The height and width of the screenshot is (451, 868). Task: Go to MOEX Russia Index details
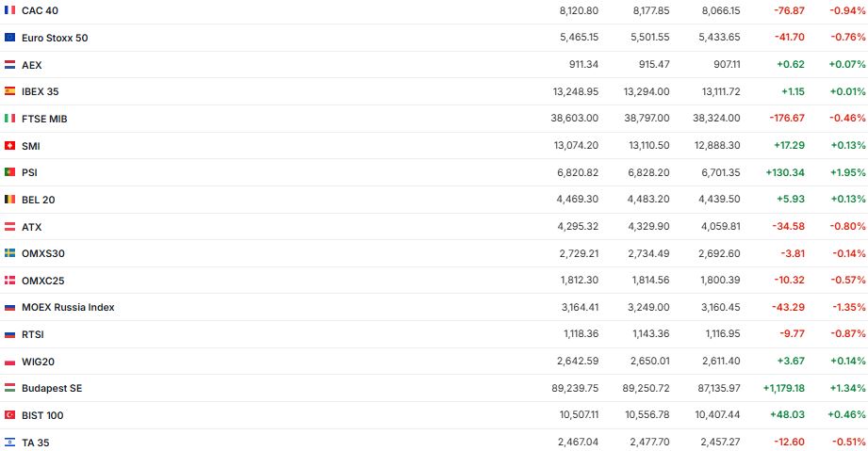tap(68, 307)
